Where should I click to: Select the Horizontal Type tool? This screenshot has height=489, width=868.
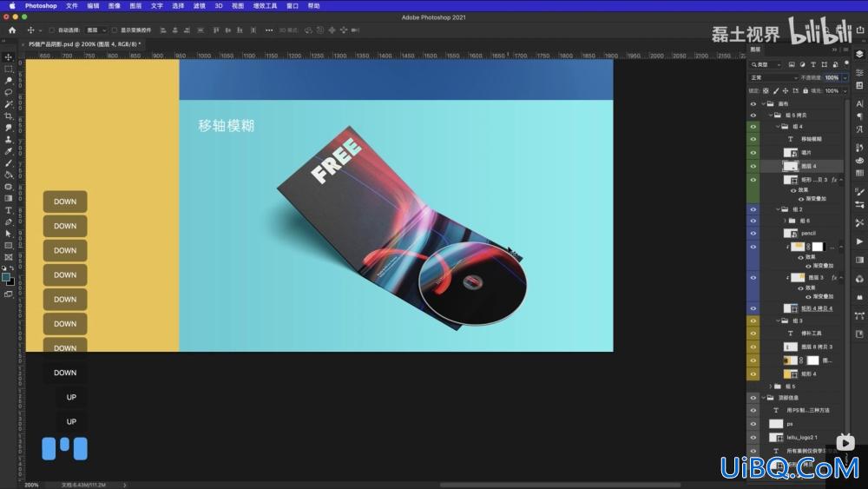coord(9,210)
